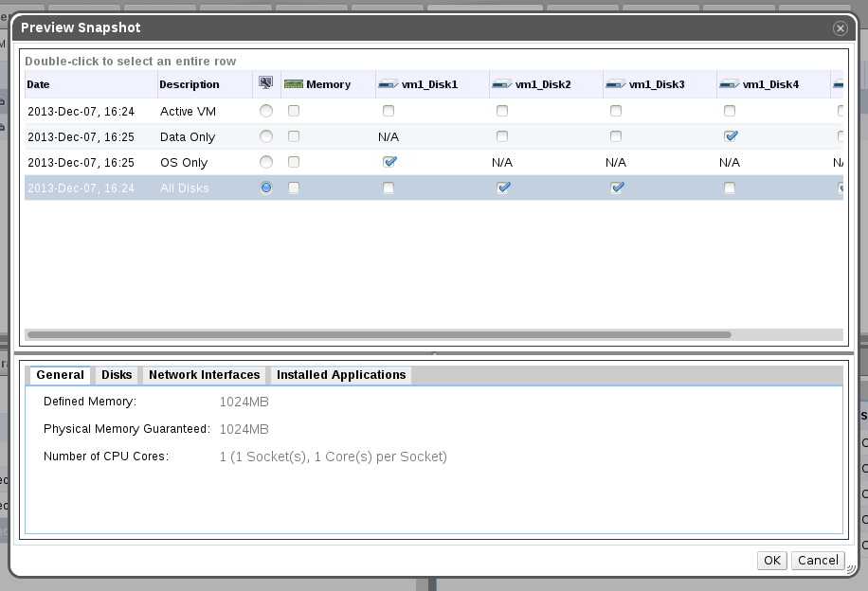
Task: Click the horizontal scrollbar of snapshot table
Action: coord(379,334)
